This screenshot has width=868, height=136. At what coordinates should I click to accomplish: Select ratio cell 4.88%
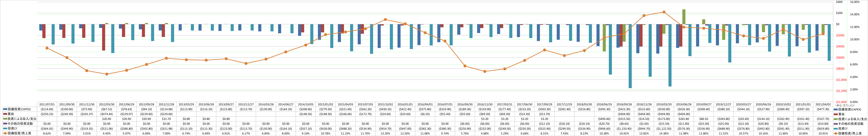coord(485,134)
